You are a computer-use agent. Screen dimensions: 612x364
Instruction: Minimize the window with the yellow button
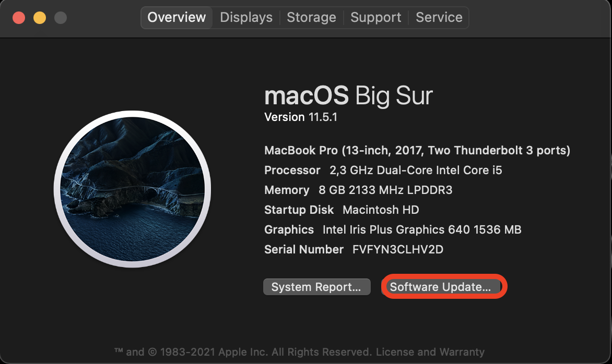pyautogui.click(x=40, y=18)
